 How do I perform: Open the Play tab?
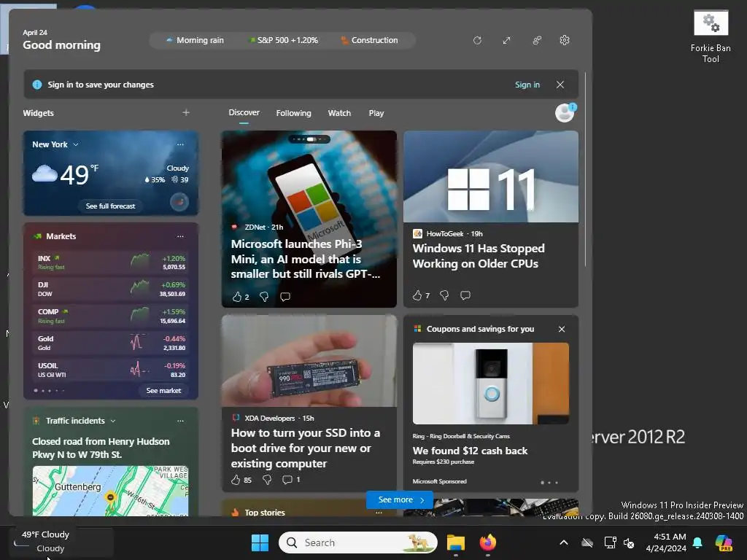376,113
